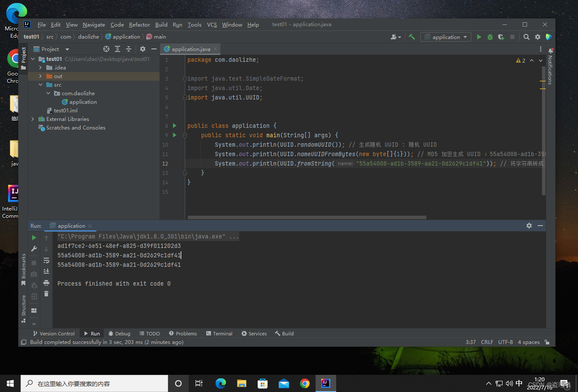
Task: Open Search Everywhere magnifier icon
Action: tap(527, 37)
